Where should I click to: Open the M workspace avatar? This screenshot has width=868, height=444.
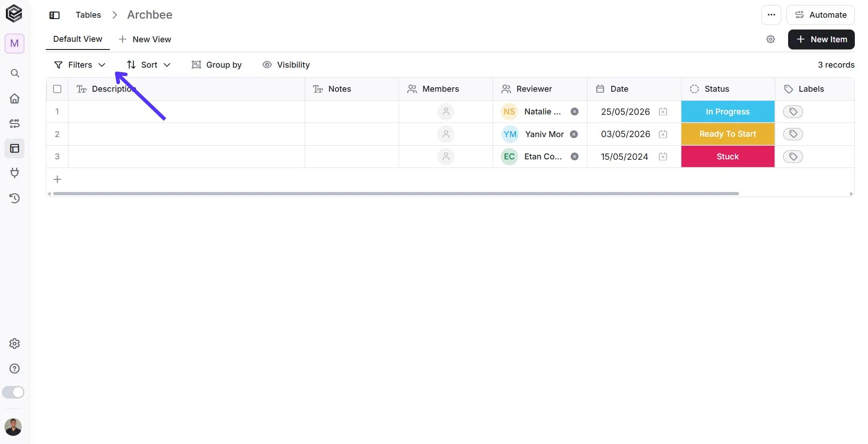click(x=15, y=44)
